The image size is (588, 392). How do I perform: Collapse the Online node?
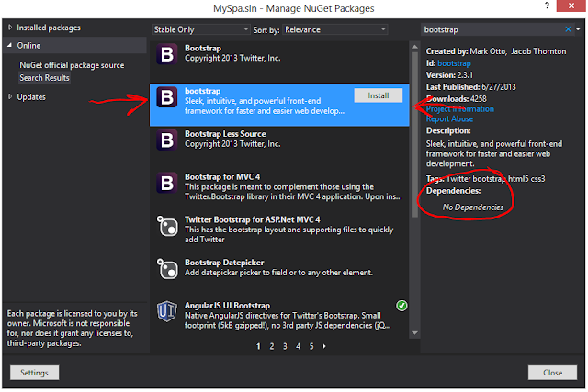10,45
